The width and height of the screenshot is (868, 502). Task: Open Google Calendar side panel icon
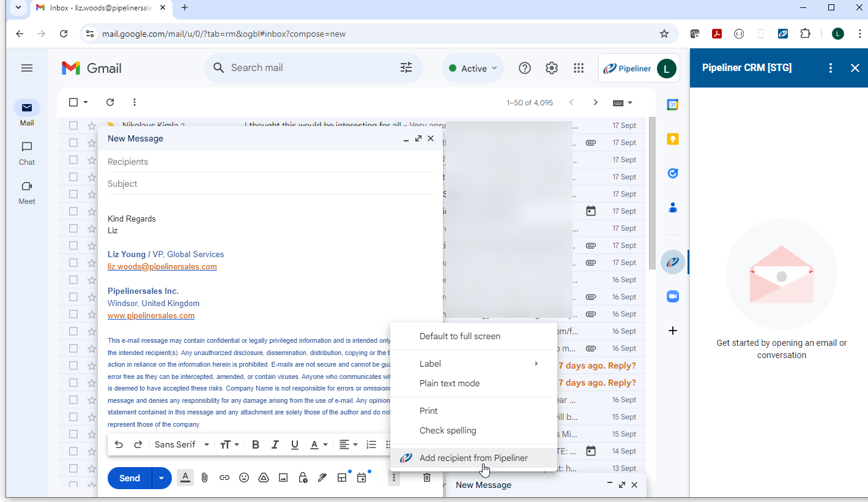[673, 105]
